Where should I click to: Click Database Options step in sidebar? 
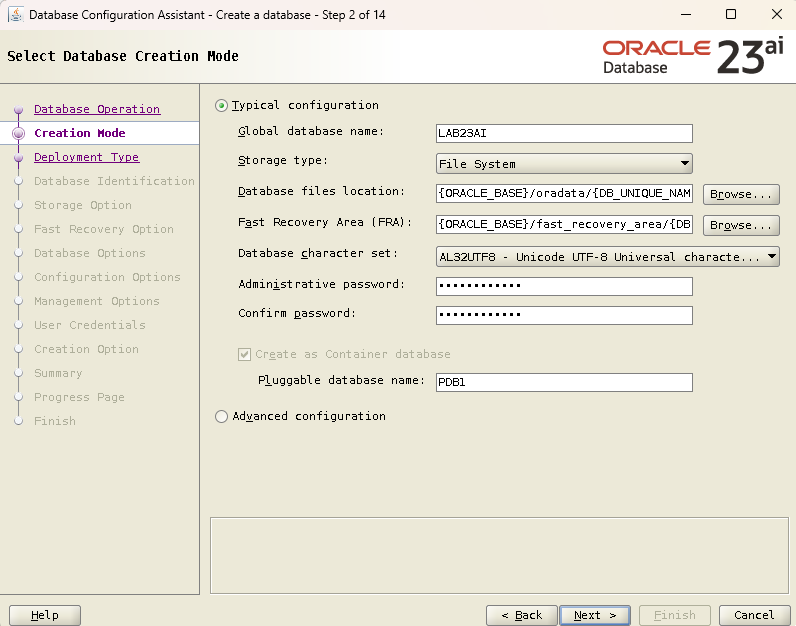pos(90,253)
